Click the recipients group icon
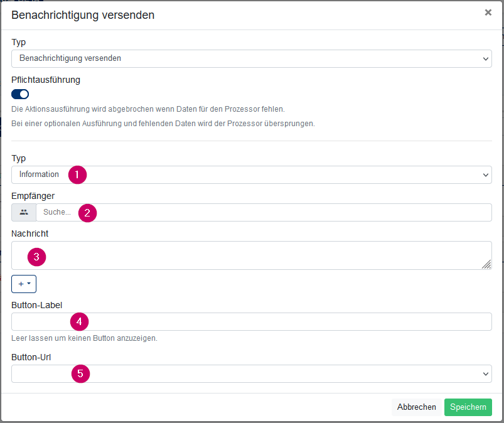This screenshot has height=423, width=504. coord(24,212)
